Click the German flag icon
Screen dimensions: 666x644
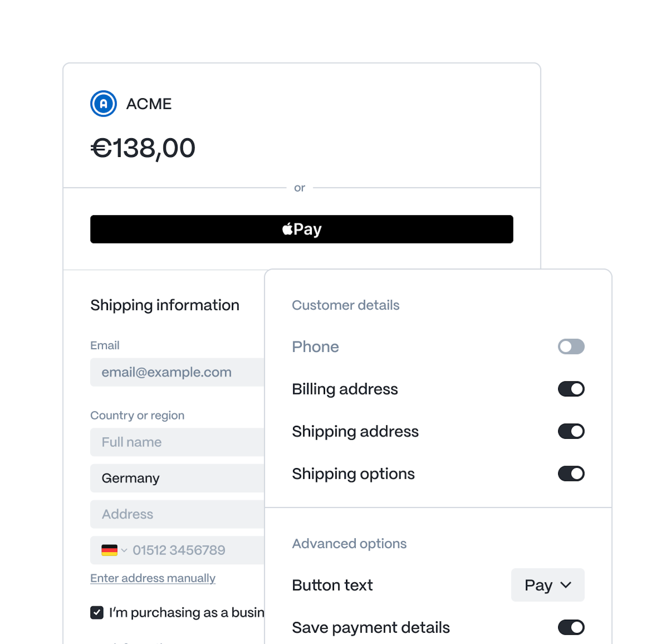point(109,550)
